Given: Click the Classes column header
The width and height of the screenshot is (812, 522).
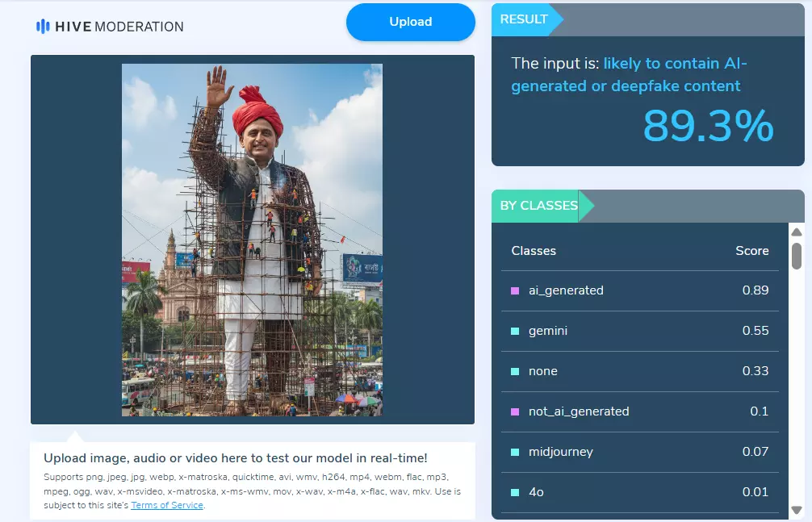Looking at the screenshot, I should pyautogui.click(x=534, y=251).
